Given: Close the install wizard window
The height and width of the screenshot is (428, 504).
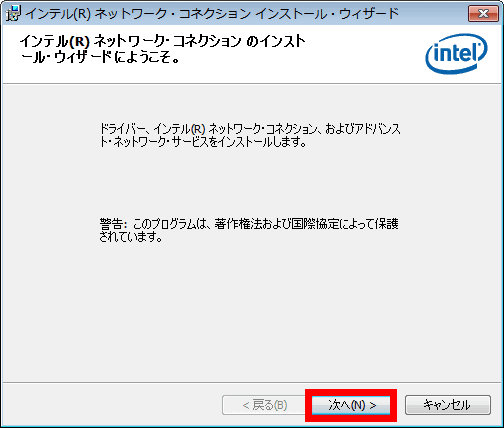Looking at the screenshot, I should [483, 13].
